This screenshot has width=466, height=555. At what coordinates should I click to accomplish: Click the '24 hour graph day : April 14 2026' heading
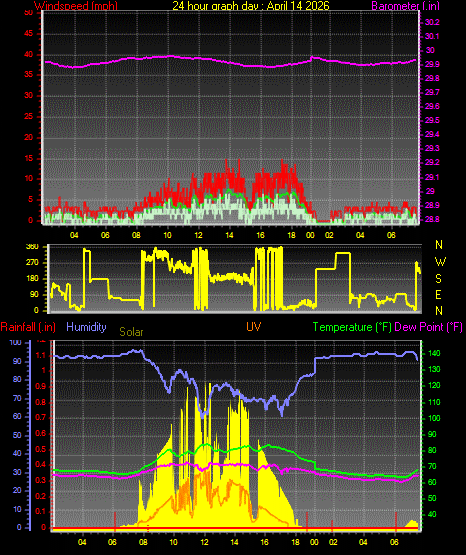[x=251, y=5]
